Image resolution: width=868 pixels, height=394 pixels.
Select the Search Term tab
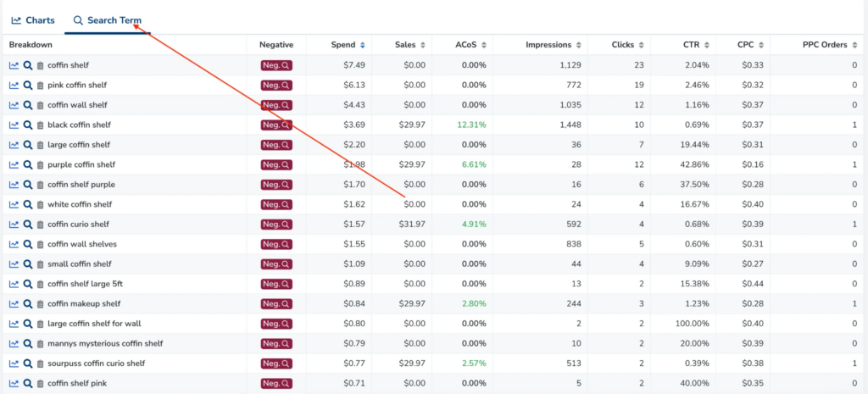108,20
